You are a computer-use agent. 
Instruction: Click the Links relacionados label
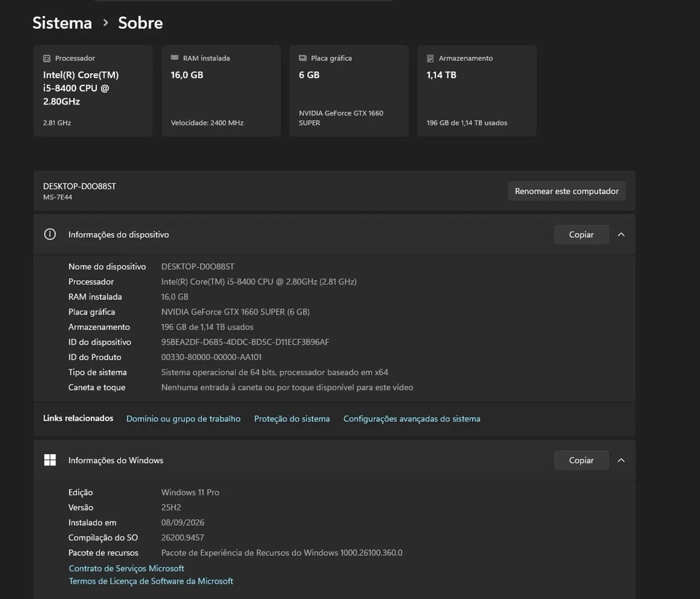click(78, 418)
